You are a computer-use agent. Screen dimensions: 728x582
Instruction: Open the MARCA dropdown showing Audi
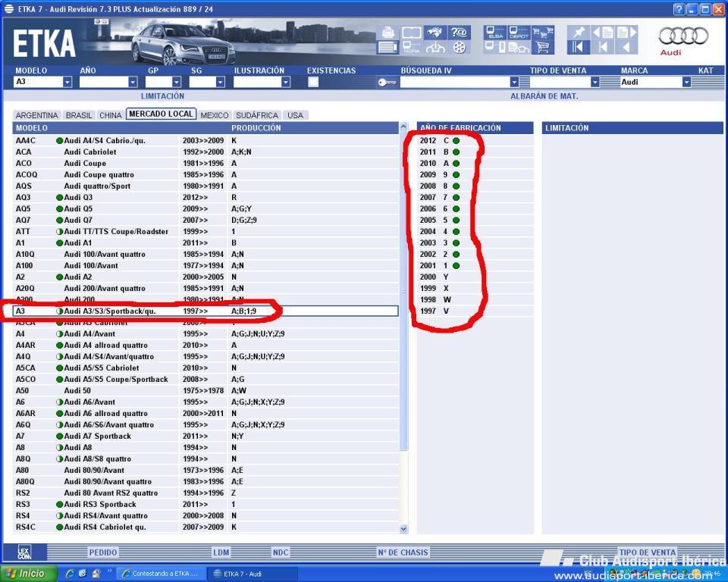tap(686, 82)
